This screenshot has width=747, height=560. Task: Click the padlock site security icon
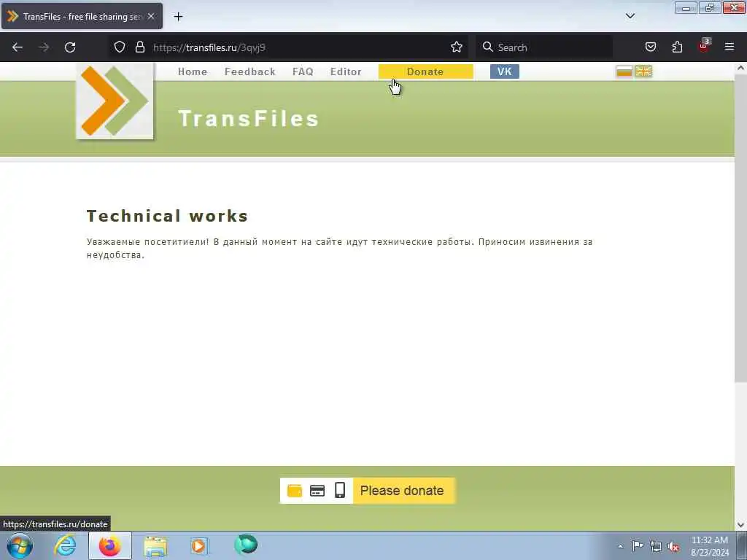coord(139,47)
